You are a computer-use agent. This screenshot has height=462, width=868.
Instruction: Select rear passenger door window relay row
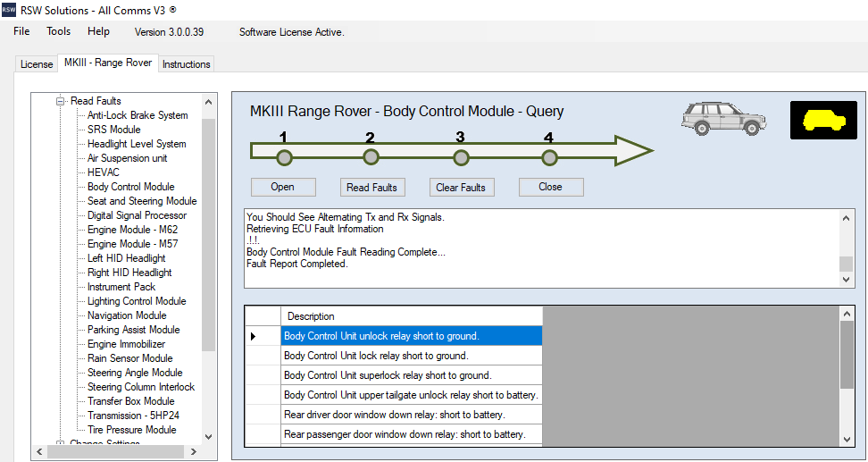(x=412, y=434)
